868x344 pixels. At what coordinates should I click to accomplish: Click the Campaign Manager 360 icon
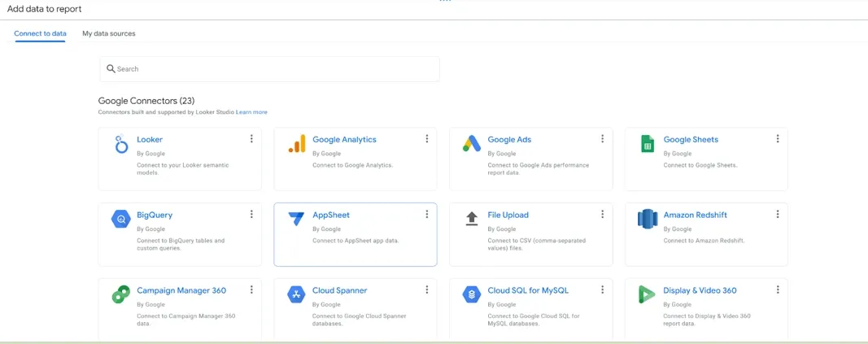(x=121, y=295)
